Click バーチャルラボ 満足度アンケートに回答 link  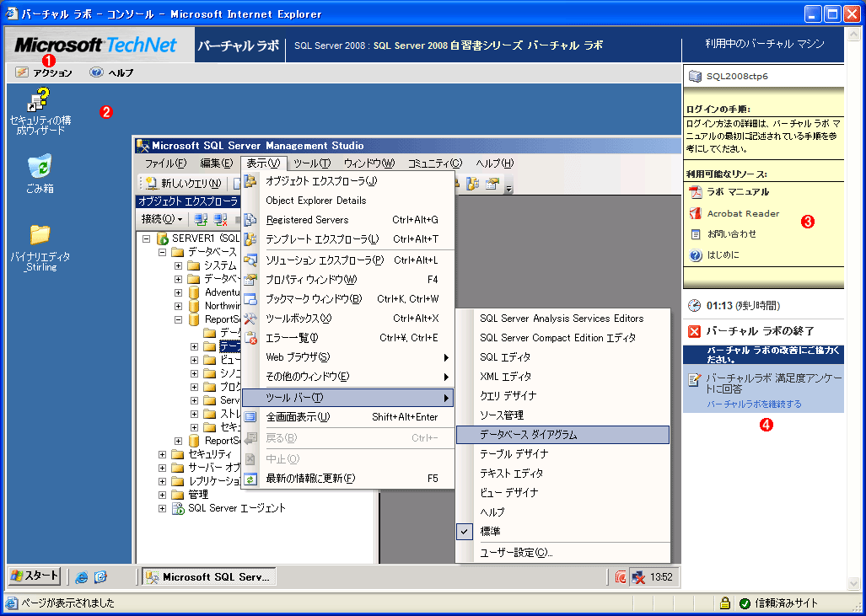click(x=775, y=383)
